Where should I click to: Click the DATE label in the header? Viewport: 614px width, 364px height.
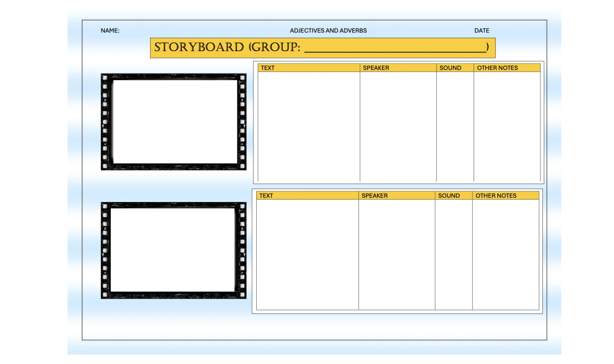[x=481, y=31]
